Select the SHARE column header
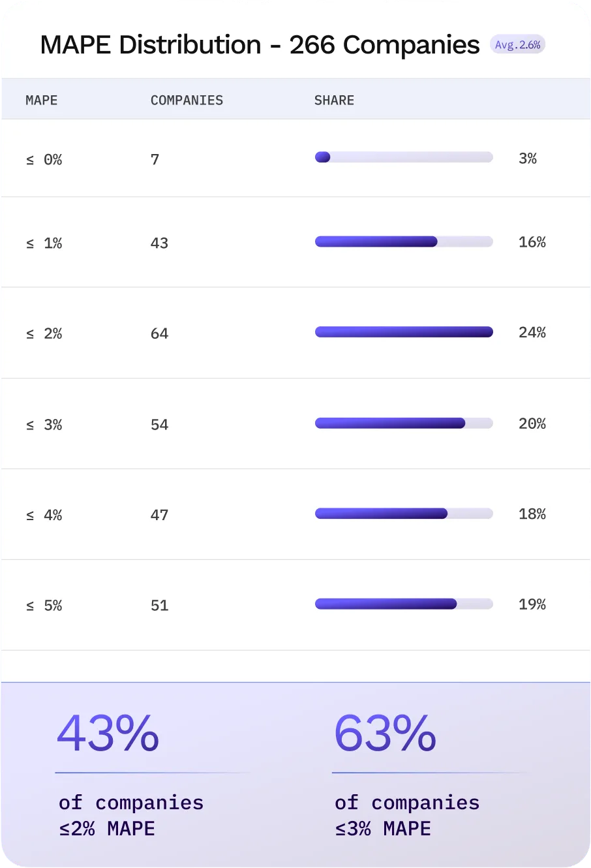Image resolution: width=591 pixels, height=868 pixels. (334, 101)
